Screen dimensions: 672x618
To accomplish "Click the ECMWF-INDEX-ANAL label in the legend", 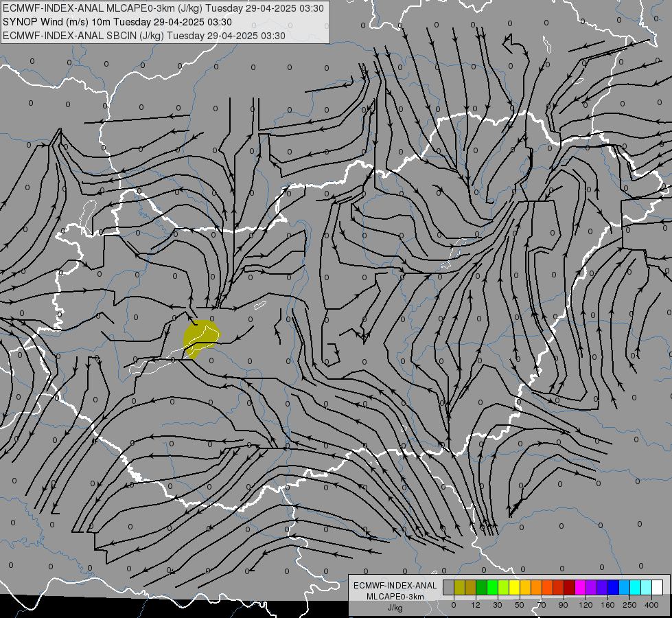I will 395,586.
